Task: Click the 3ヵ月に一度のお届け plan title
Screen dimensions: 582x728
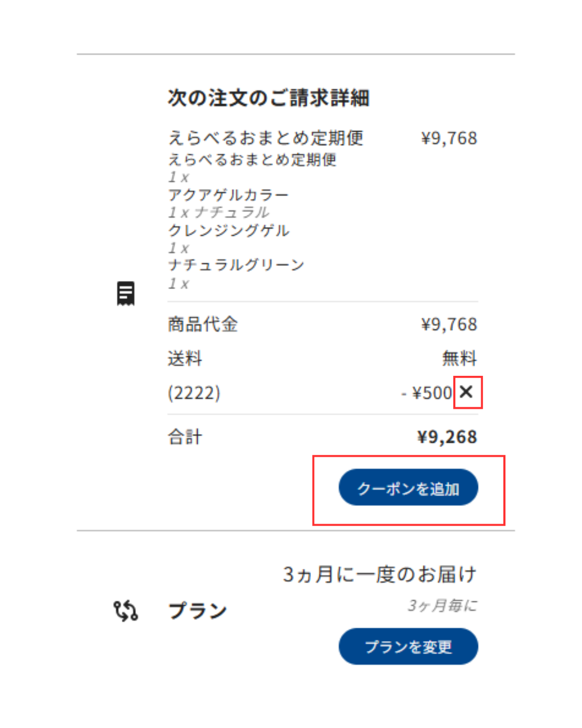Action: pos(380,575)
